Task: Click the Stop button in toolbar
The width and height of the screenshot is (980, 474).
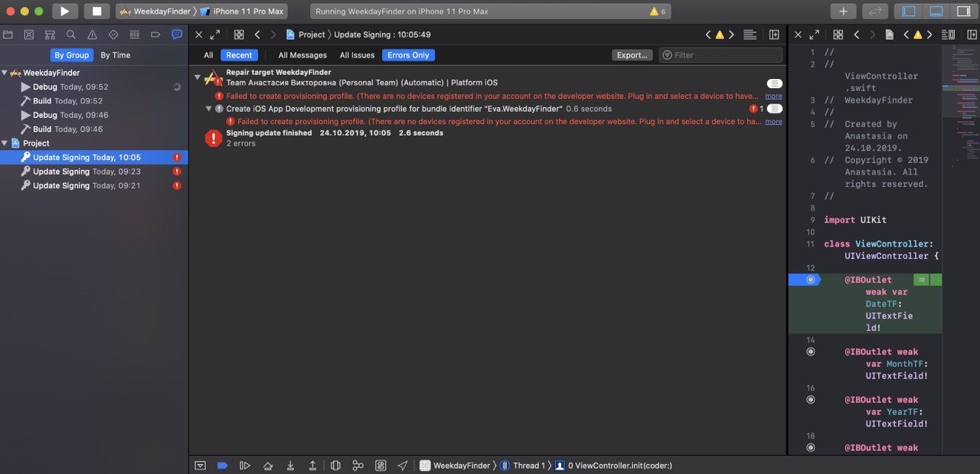Action: pyautogui.click(x=96, y=11)
